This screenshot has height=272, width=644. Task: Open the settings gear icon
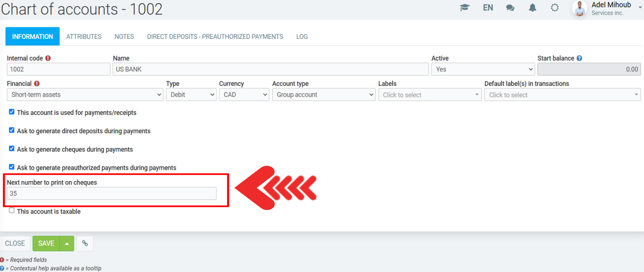555,8
